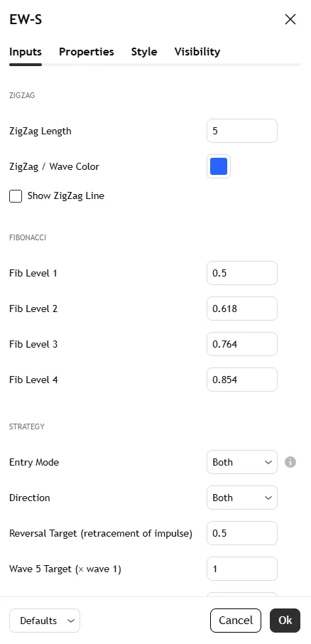
Task: Switch to the Style tab
Action: click(x=144, y=52)
